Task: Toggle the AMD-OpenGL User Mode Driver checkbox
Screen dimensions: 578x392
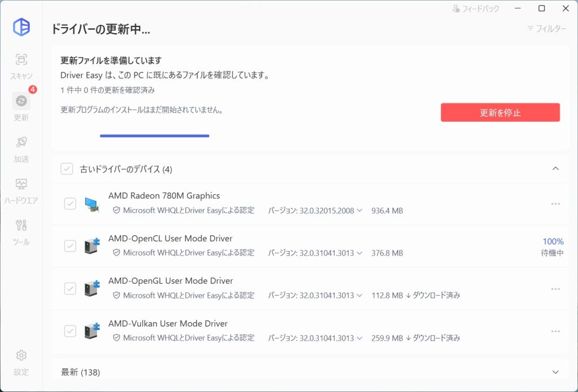Action: (70, 288)
